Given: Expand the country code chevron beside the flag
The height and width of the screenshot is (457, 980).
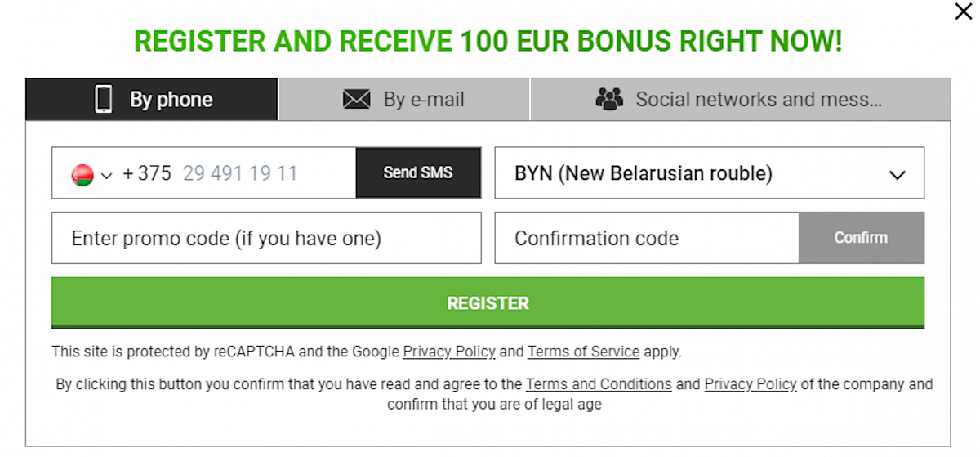Looking at the screenshot, I should point(106,175).
